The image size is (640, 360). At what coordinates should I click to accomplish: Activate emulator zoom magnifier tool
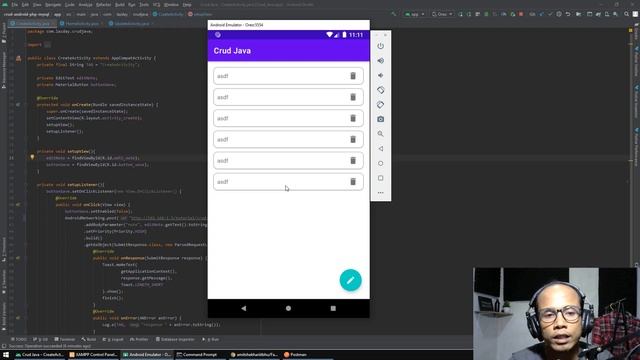[x=380, y=134]
